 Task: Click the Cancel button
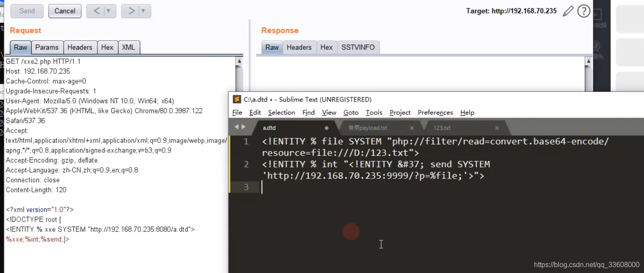tap(65, 11)
